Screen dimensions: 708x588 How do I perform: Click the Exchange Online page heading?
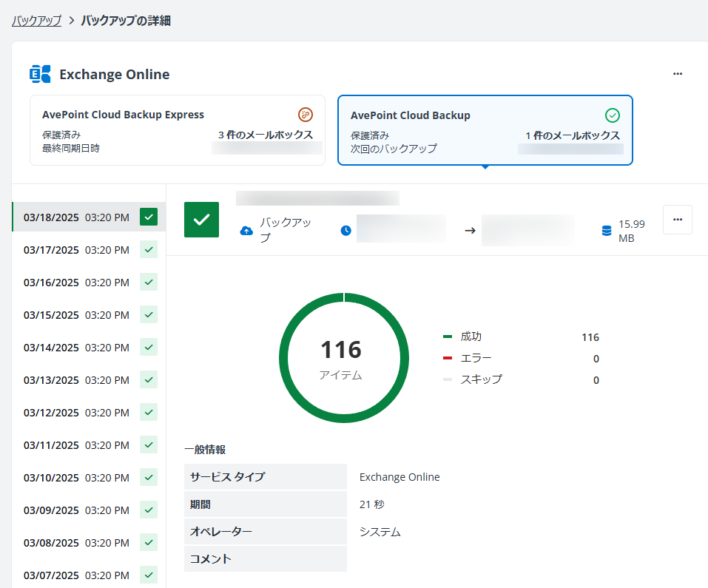coord(115,75)
